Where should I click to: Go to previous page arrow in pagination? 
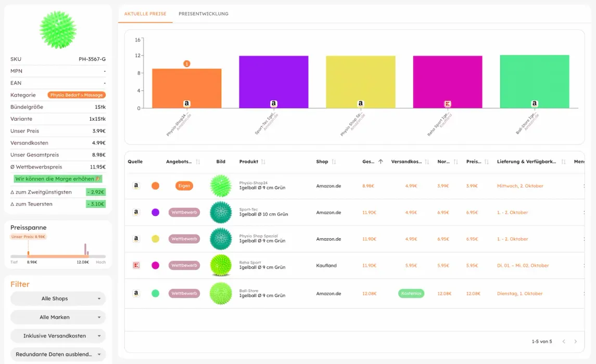(564, 342)
